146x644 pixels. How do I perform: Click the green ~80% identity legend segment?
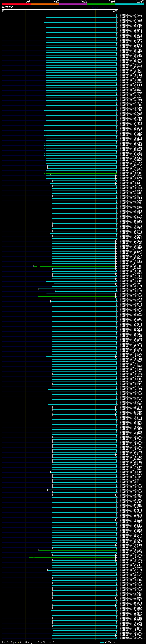click(x=101, y=4)
